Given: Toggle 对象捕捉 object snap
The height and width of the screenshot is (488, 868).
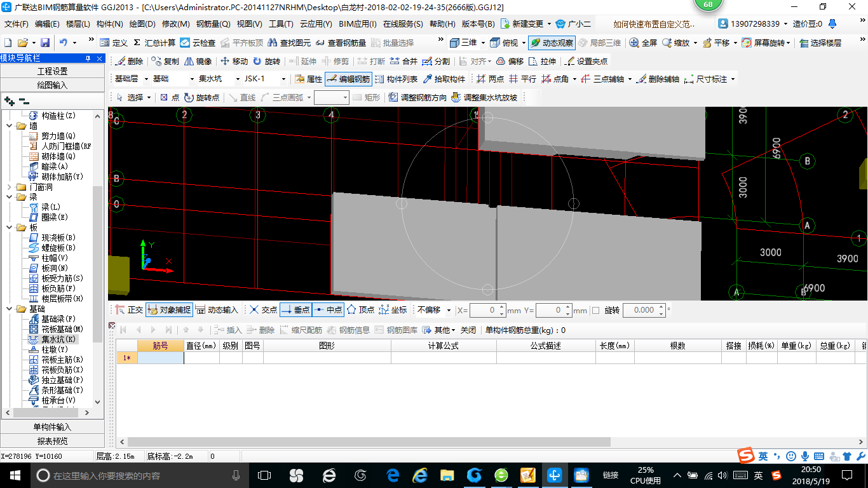Looking at the screenshot, I should coord(169,310).
